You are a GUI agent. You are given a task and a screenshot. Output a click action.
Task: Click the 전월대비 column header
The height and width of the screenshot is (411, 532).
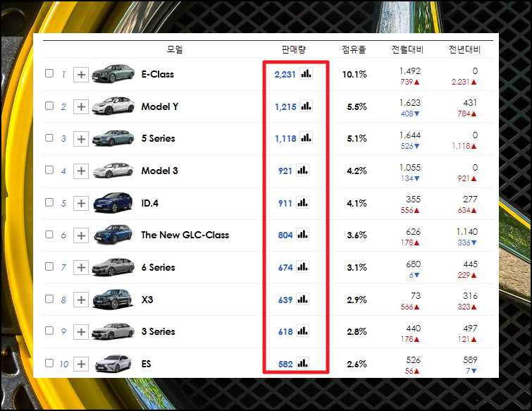pyautogui.click(x=407, y=49)
